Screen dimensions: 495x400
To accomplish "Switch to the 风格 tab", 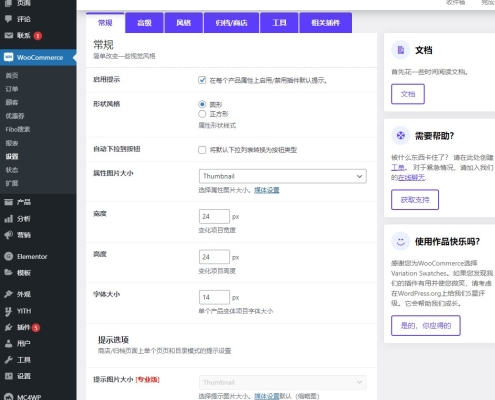I will pyautogui.click(x=184, y=23).
